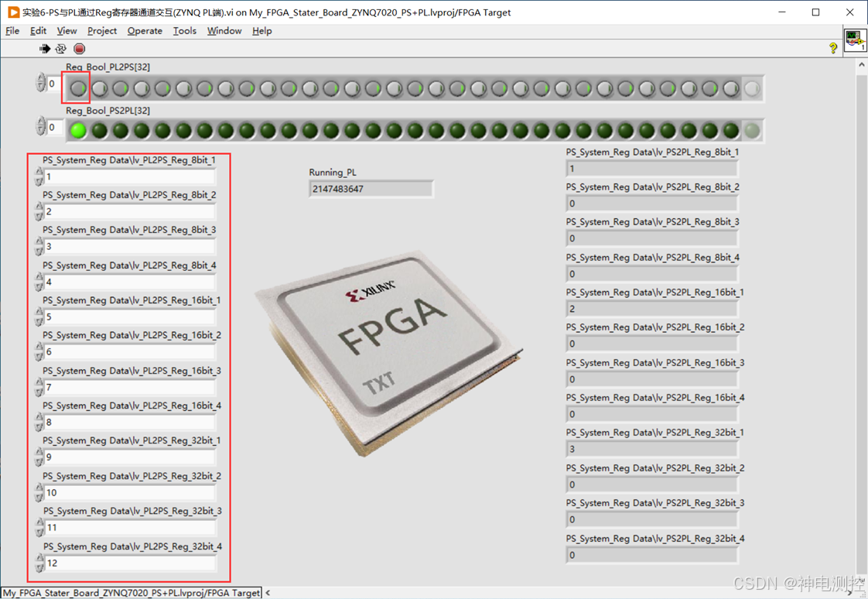Open the Project menu
868x599 pixels.
102,31
